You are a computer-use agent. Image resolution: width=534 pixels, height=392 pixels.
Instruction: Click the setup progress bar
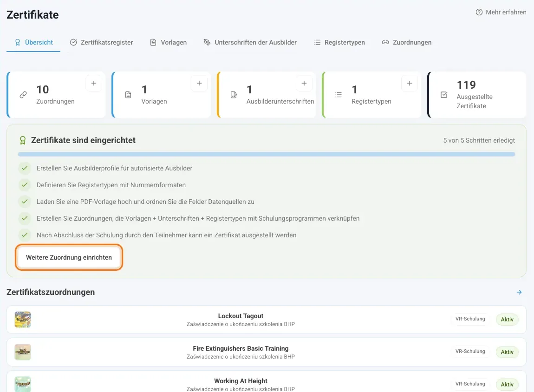coord(267,154)
